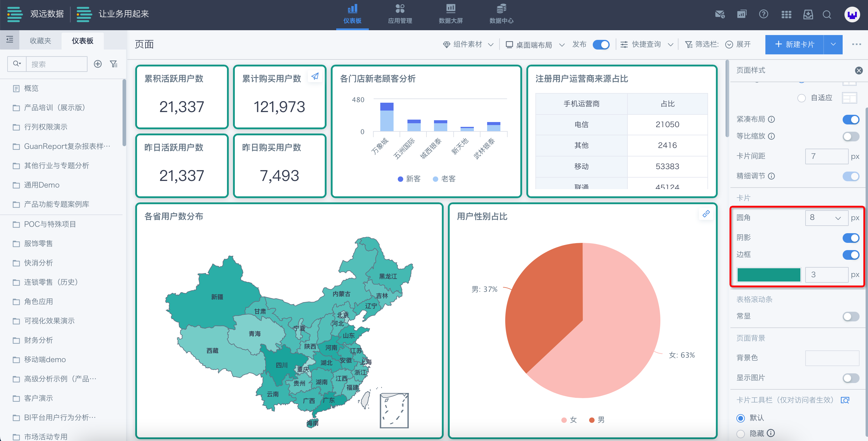Image resolution: width=868 pixels, height=441 pixels.
Task: Enable 等比缩放 switch
Action: click(x=850, y=136)
